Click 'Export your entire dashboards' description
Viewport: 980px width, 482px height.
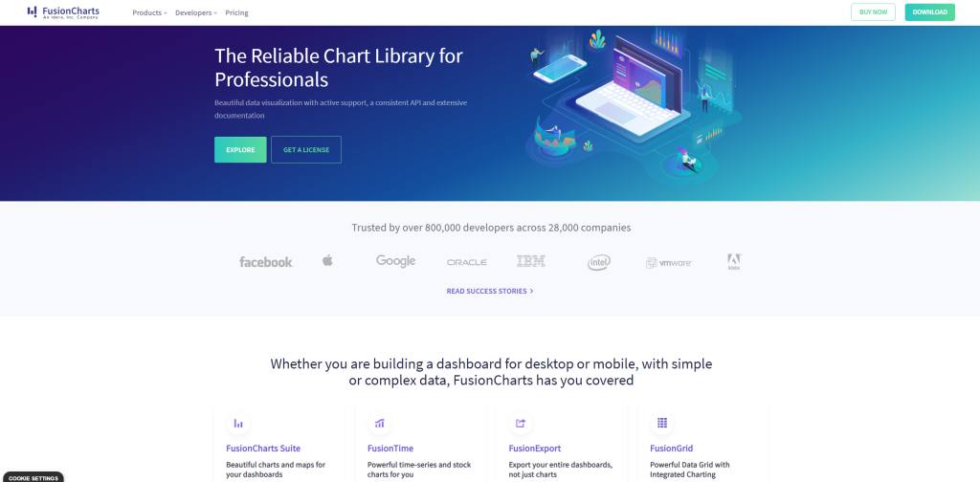tap(560, 470)
